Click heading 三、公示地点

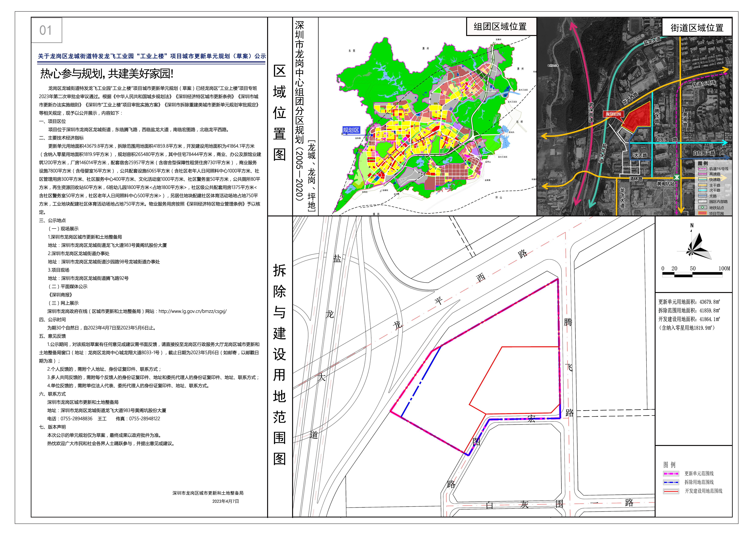pos(52,220)
